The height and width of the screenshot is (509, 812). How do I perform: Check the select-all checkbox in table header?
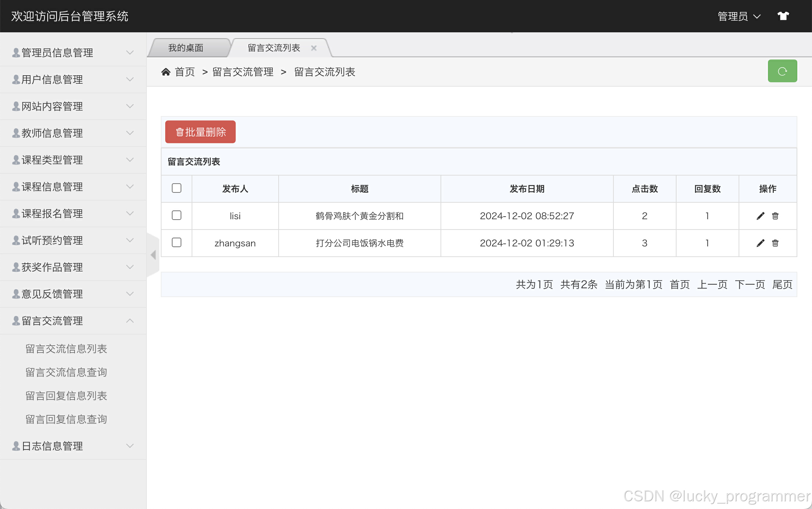pyautogui.click(x=177, y=188)
